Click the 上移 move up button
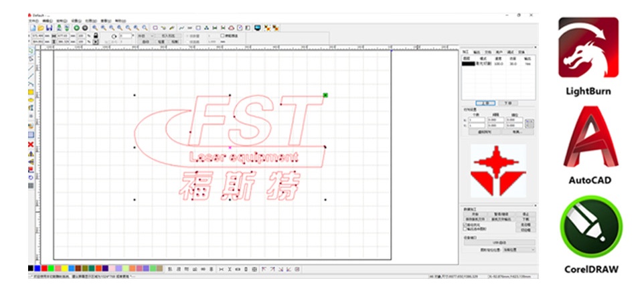The width and height of the screenshot is (644, 305). (x=485, y=103)
